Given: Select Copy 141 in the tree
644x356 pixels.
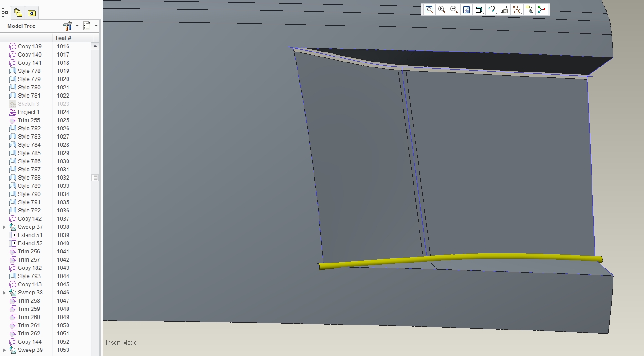Looking at the screenshot, I should coord(30,63).
